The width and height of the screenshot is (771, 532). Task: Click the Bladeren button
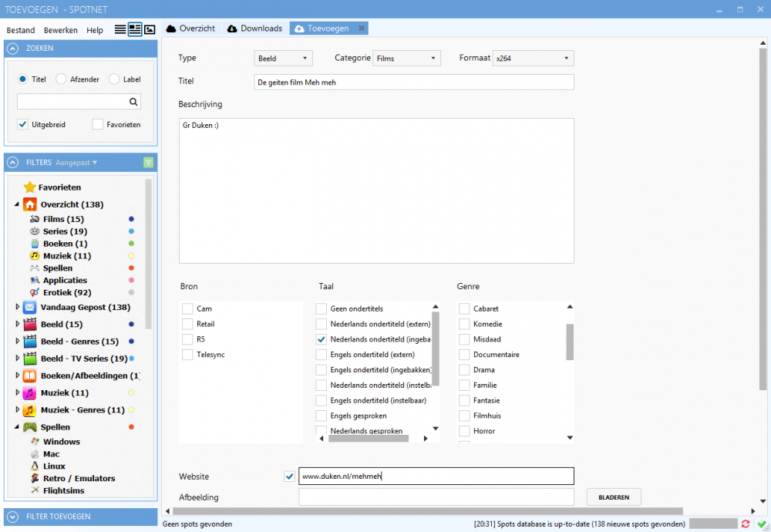pyautogui.click(x=614, y=497)
